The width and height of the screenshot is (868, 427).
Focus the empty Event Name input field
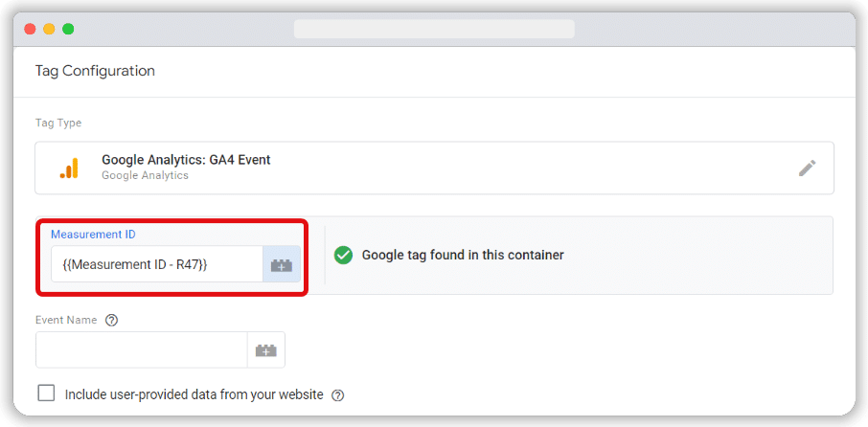click(142, 350)
